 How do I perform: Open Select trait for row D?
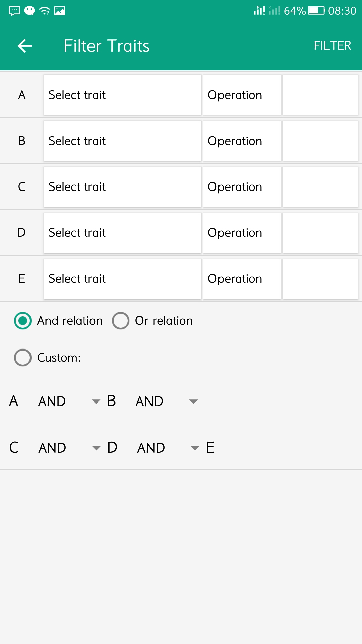click(x=122, y=233)
